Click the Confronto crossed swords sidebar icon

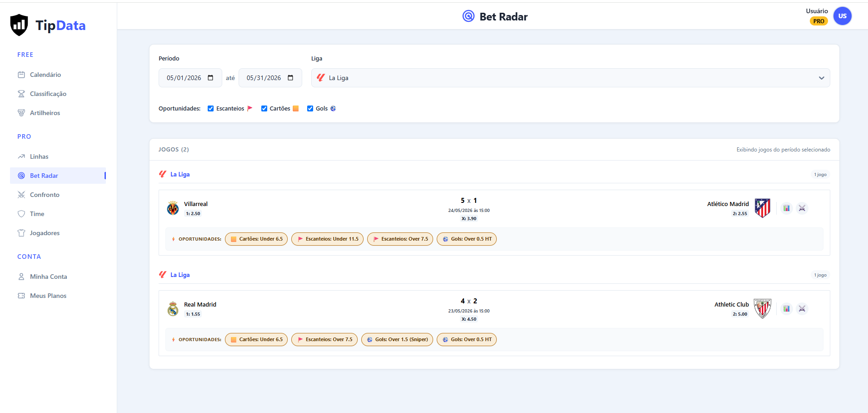point(21,195)
